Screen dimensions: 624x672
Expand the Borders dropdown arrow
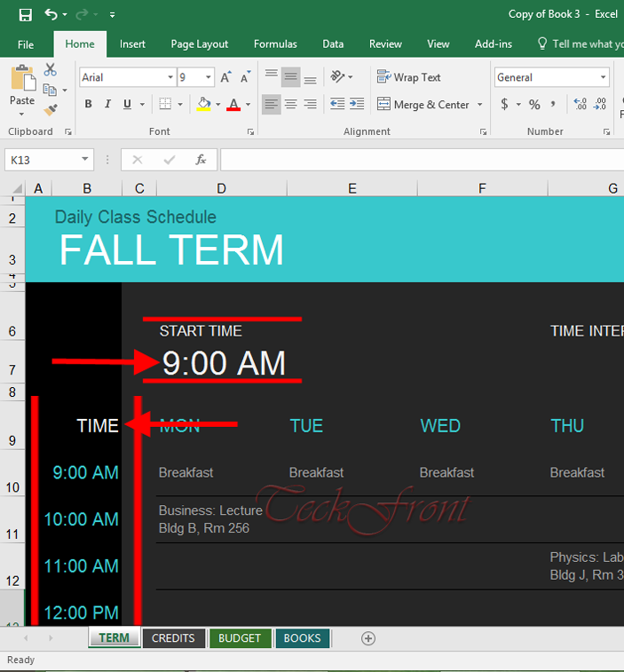180,105
